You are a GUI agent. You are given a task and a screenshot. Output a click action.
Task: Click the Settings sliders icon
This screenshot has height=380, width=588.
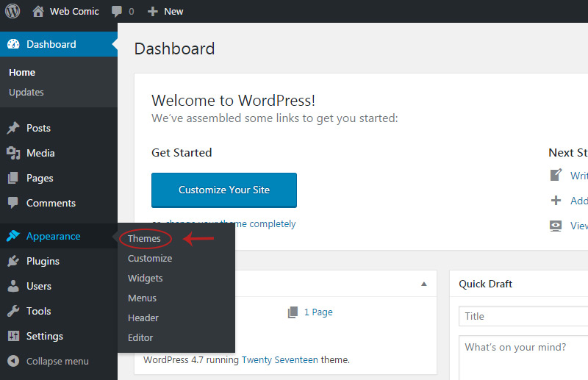coord(13,336)
